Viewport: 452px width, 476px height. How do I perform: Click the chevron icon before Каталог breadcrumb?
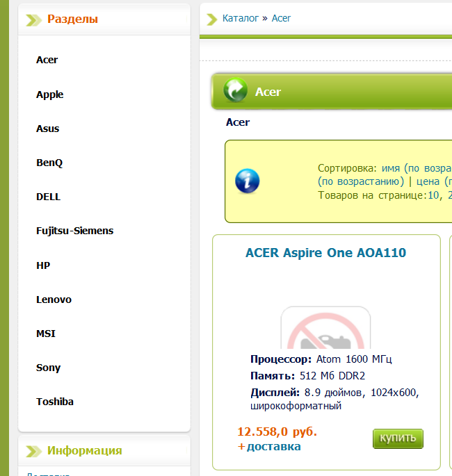coord(212,19)
